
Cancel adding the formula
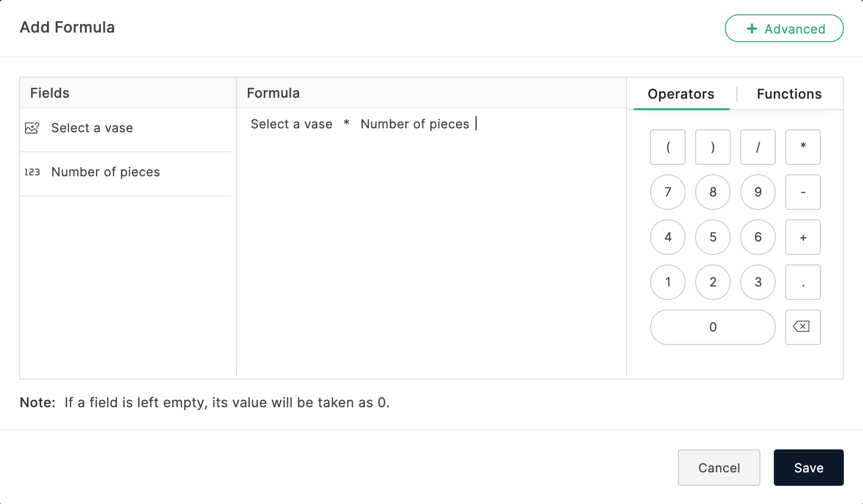point(719,468)
